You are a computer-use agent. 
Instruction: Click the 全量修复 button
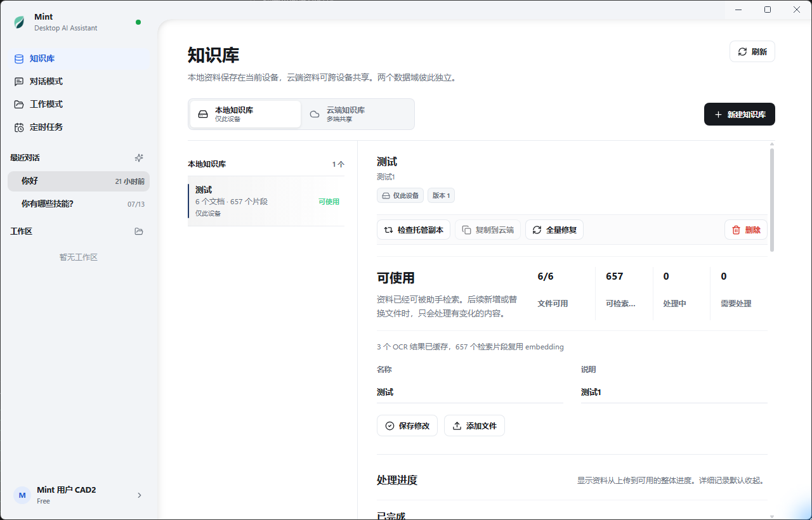click(554, 230)
